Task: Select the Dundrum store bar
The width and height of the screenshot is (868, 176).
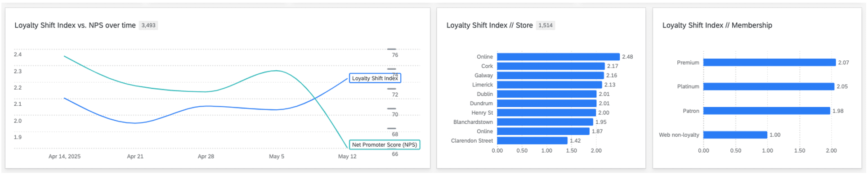Action: (546, 104)
